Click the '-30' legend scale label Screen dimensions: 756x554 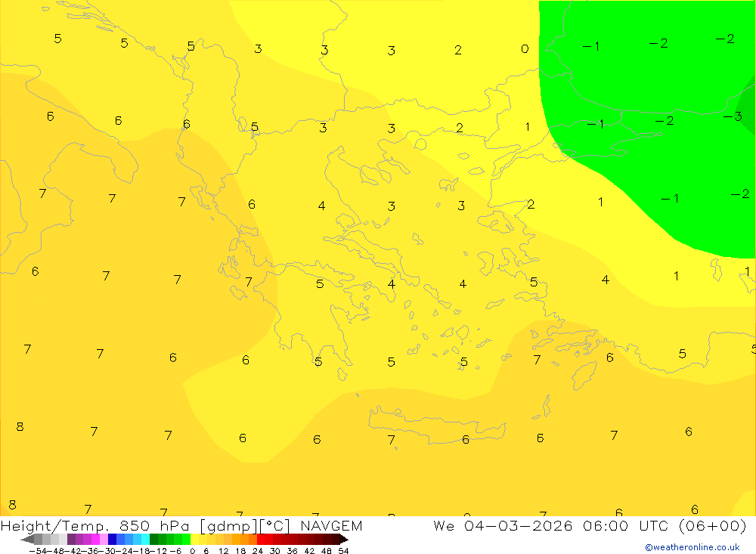click(x=107, y=551)
